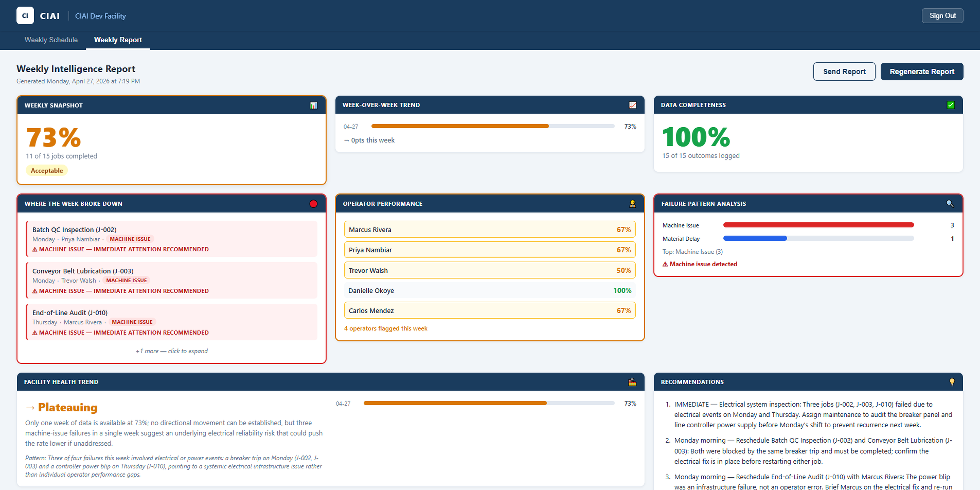Image resolution: width=980 pixels, height=490 pixels.
Task: Click the bar chart icon on Weekly Snapshot
Action: tap(313, 105)
